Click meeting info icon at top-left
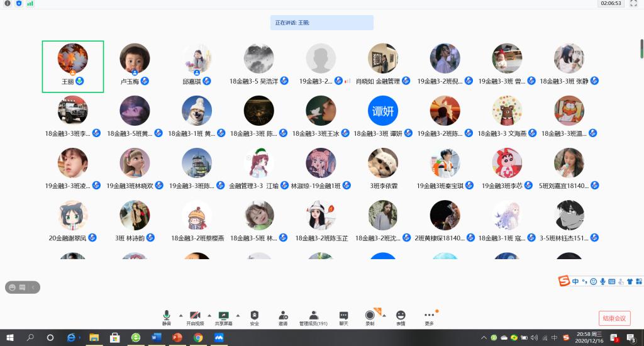Screen dimensions: 644x346 pyautogui.click(x=8, y=3)
